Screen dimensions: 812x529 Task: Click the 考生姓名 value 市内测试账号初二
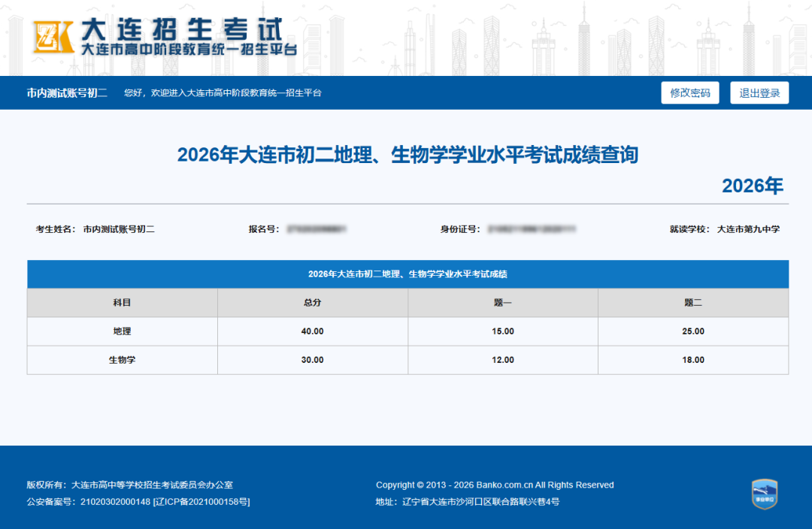click(119, 229)
